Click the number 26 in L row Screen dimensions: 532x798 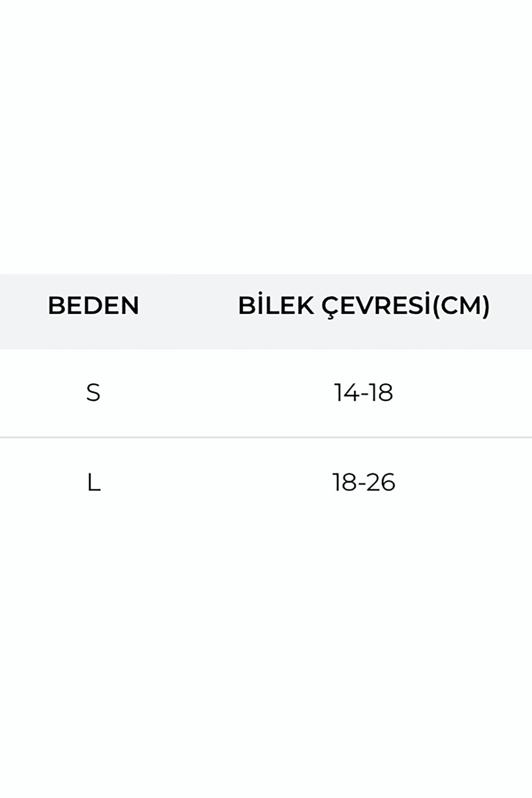(382, 482)
